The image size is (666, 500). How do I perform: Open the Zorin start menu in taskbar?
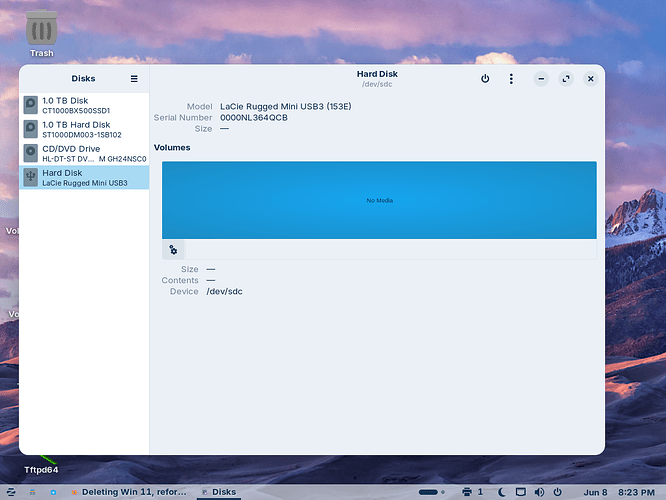(x=11, y=492)
